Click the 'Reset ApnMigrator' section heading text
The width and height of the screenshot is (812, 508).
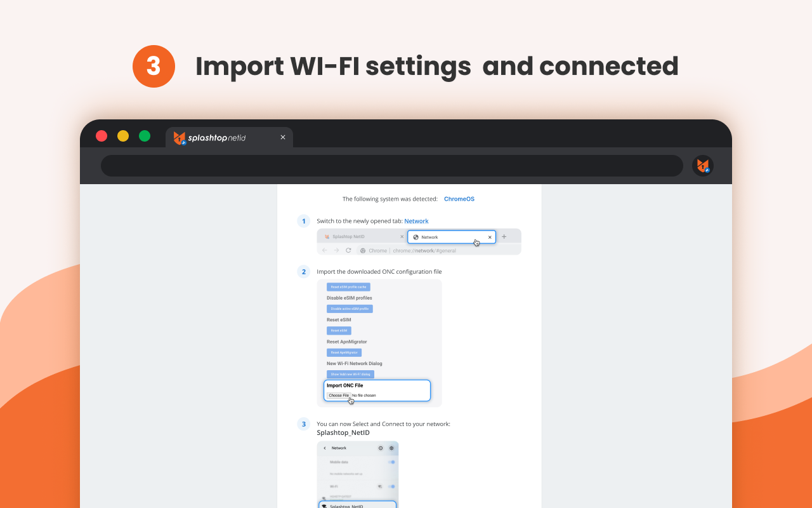click(347, 342)
